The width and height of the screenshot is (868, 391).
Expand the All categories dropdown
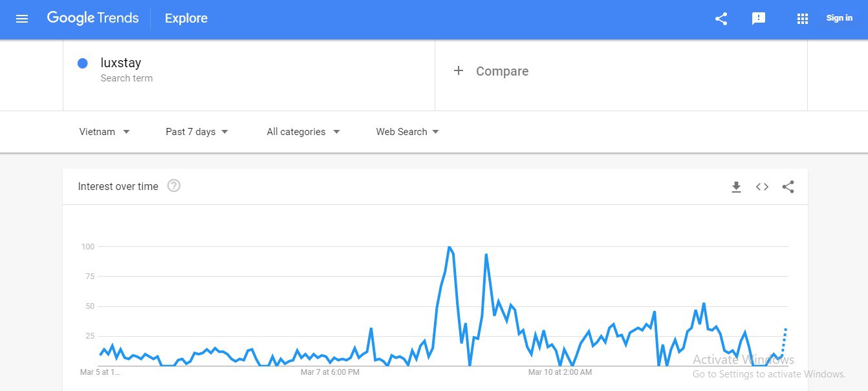[x=303, y=132]
